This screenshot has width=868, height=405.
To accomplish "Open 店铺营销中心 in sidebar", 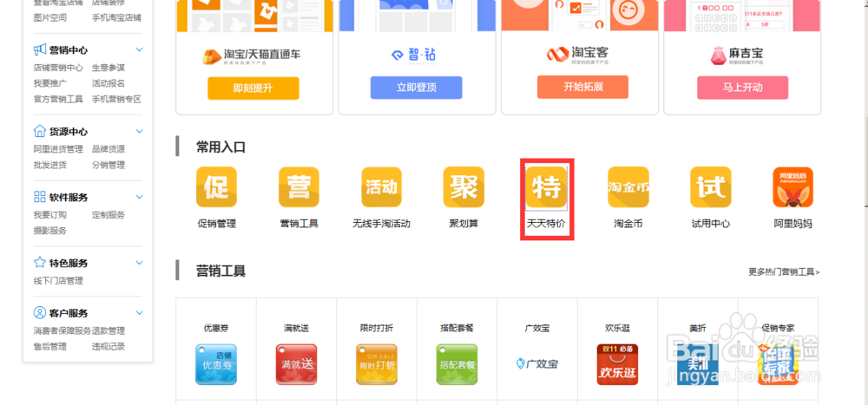I will (x=58, y=68).
